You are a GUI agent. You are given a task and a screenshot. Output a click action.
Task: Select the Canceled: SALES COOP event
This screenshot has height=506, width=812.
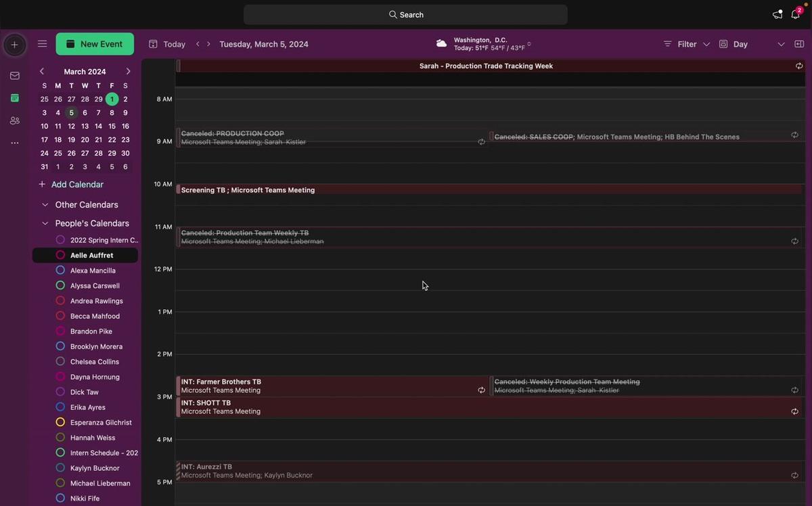pos(647,137)
